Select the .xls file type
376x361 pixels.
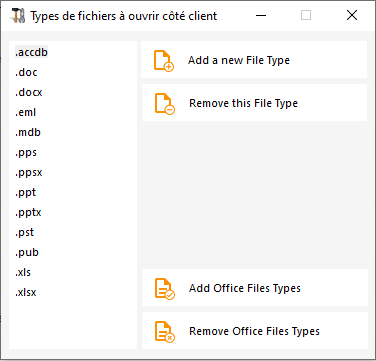tap(23, 272)
